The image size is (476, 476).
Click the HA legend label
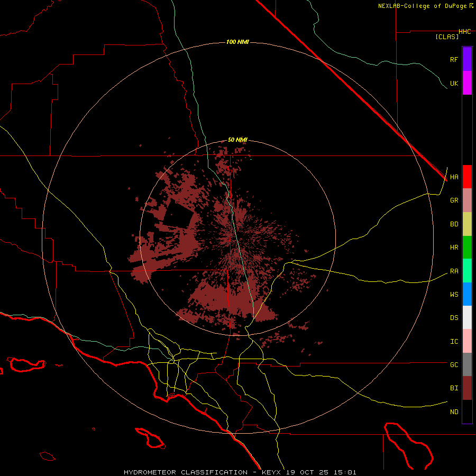click(x=454, y=177)
